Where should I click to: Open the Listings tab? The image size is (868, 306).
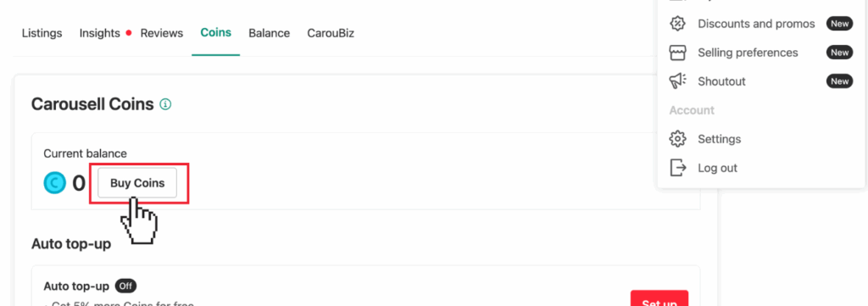point(42,33)
